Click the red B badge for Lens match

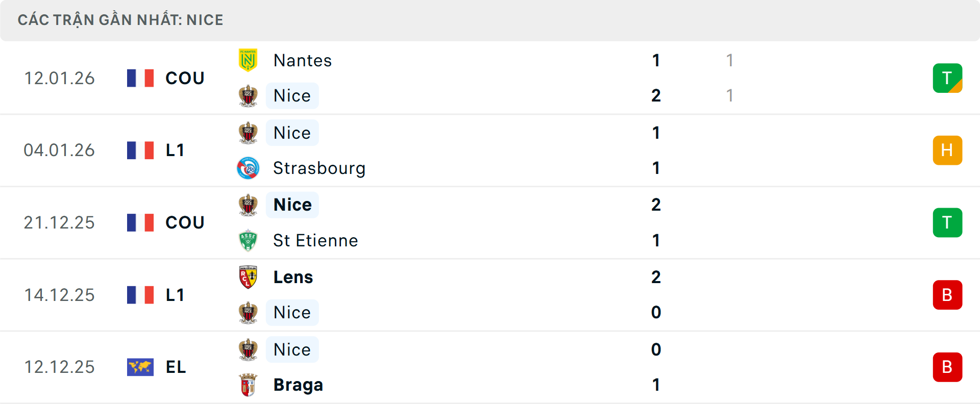tap(947, 295)
